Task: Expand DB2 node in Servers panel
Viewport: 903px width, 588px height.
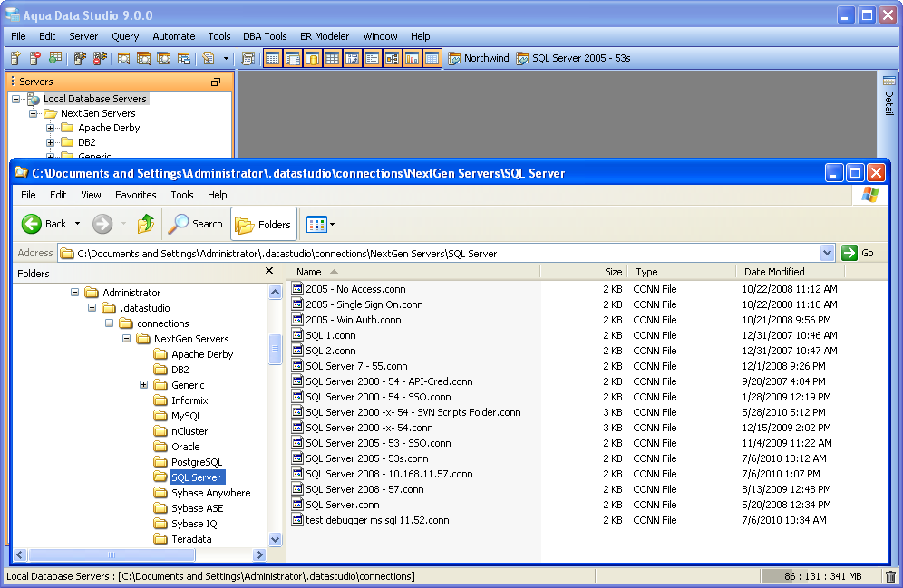Action: [x=51, y=142]
